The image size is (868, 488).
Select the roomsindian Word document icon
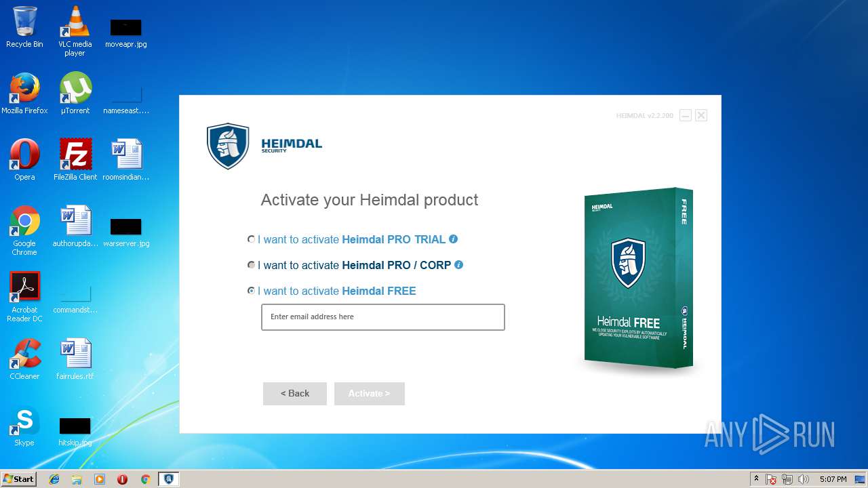coord(125,160)
